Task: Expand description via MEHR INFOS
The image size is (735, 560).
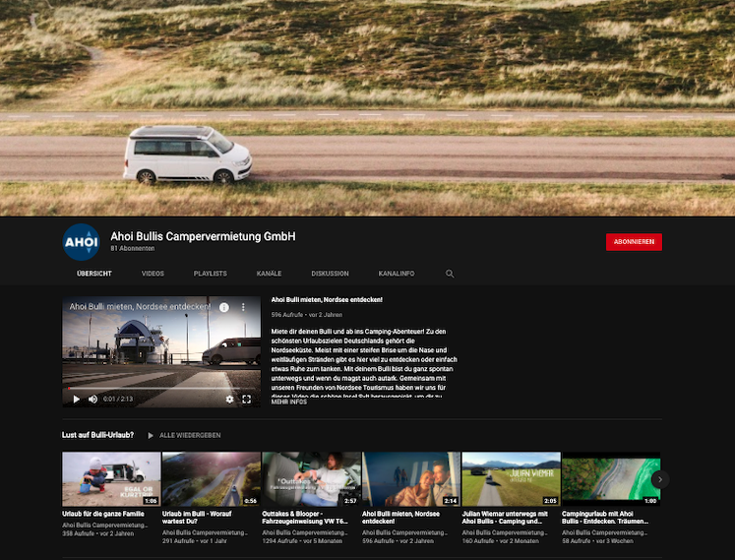Action: pyautogui.click(x=288, y=402)
